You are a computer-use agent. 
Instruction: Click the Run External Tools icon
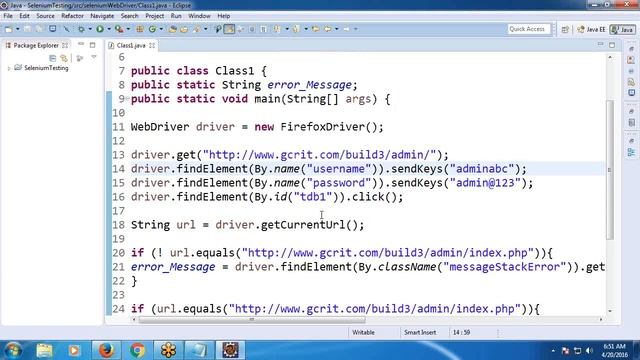point(119,29)
